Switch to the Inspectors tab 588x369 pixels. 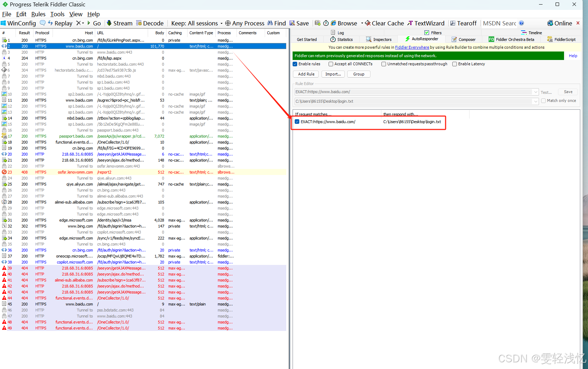click(379, 40)
